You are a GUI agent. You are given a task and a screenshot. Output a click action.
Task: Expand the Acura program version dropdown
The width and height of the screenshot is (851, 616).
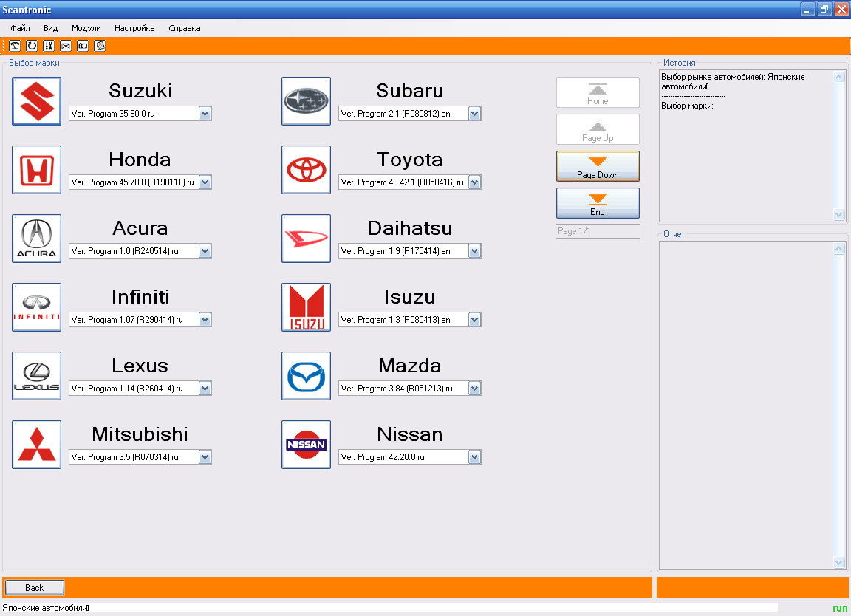click(205, 250)
